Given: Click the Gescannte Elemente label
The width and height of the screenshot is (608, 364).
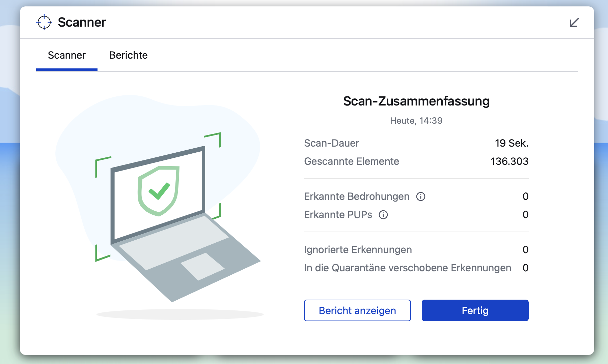Looking at the screenshot, I should coord(351,161).
